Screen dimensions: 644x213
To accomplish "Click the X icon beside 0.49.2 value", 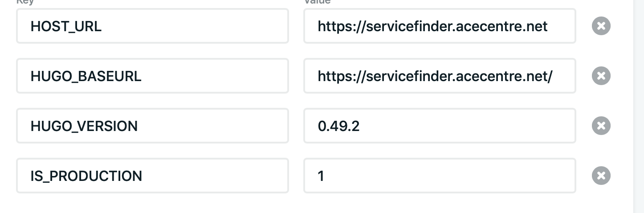I will (x=601, y=126).
